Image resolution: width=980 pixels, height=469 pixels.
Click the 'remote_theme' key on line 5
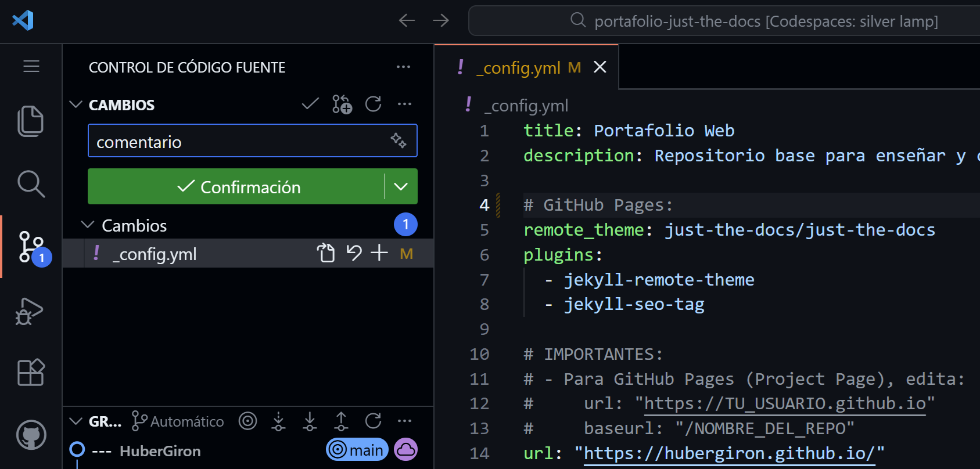583,230
